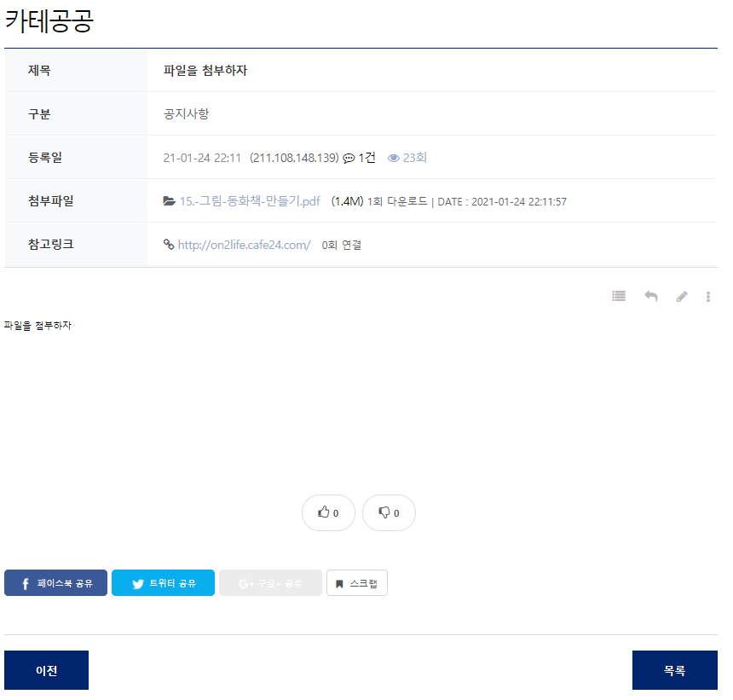Share the post via 트위터 공유

[163, 583]
